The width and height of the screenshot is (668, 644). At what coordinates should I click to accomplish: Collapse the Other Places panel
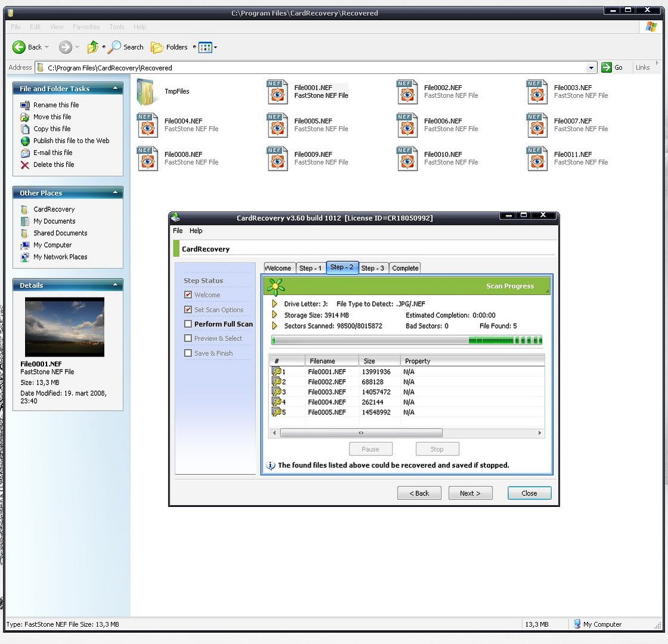point(115,193)
